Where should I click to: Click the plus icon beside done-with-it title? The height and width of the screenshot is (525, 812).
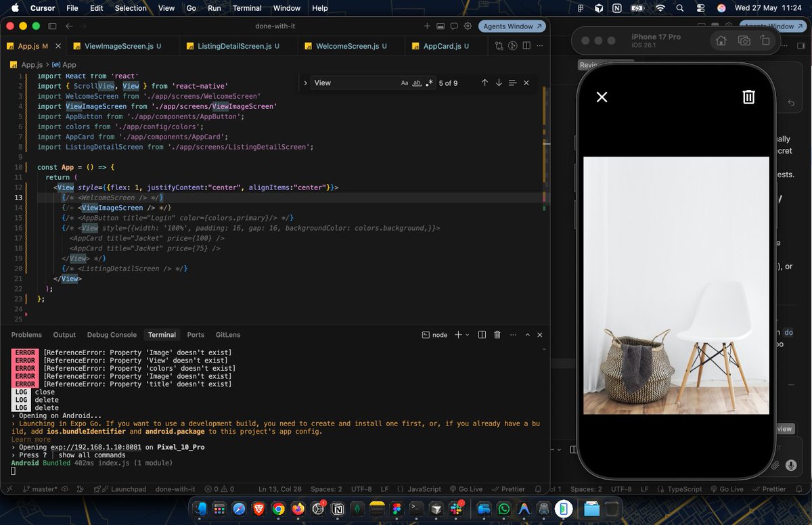(427, 26)
